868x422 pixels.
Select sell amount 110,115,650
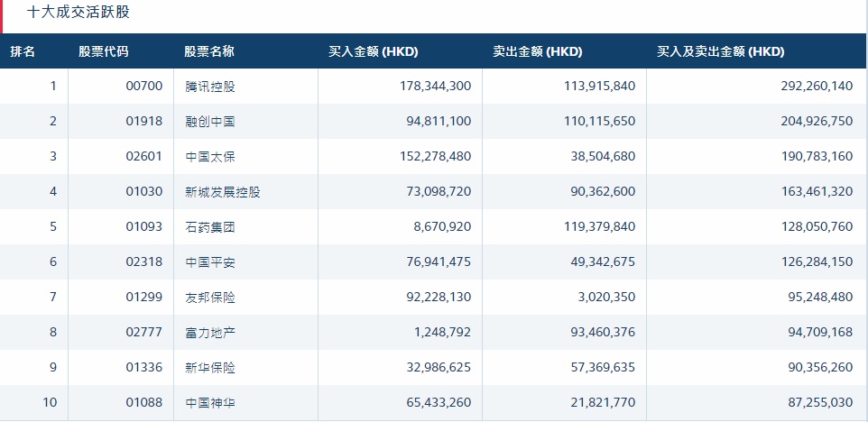tap(599, 121)
